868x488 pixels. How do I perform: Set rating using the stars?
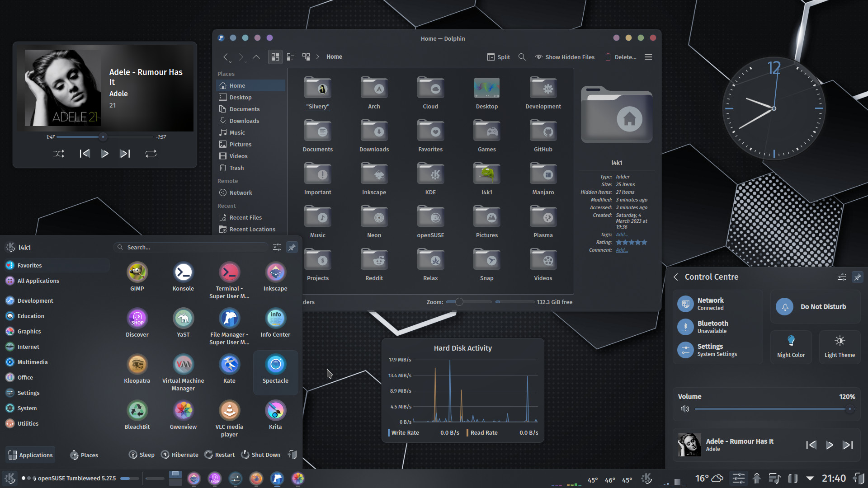[x=632, y=242]
